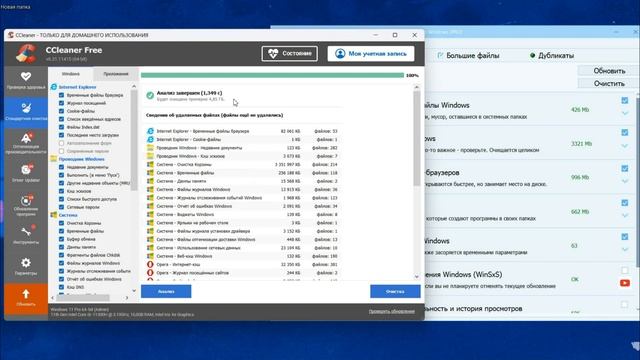Viewport: 640px width, 360px height.
Task: Select the Windows tab in cleaning options
Action: [x=71, y=74]
